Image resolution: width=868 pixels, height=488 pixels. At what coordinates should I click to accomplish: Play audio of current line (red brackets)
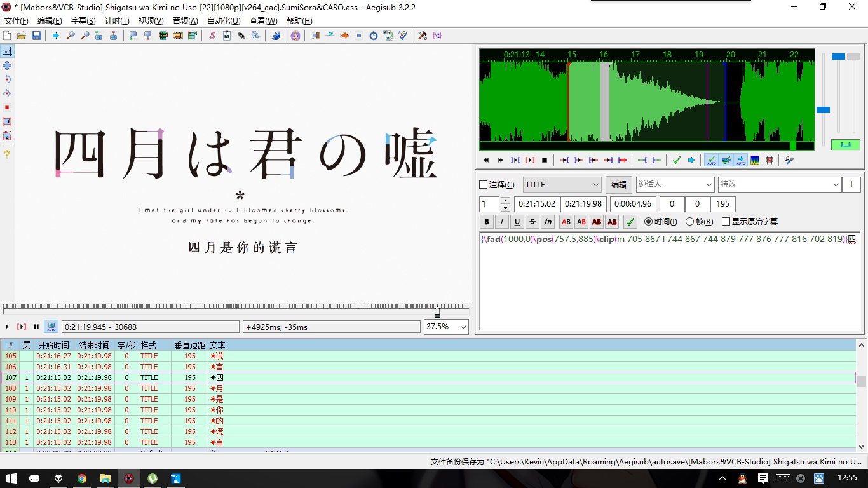pyautogui.click(x=530, y=160)
